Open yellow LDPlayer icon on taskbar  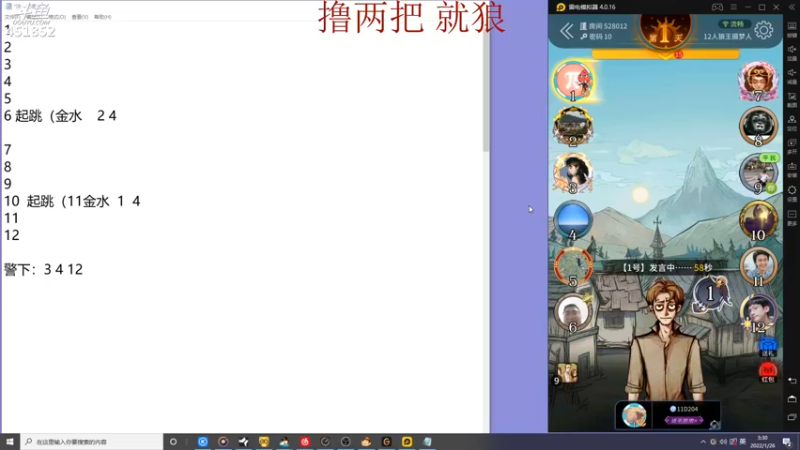[x=407, y=441]
